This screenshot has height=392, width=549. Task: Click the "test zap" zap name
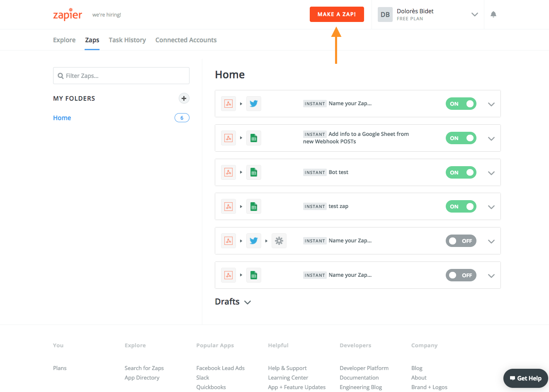click(x=338, y=206)
